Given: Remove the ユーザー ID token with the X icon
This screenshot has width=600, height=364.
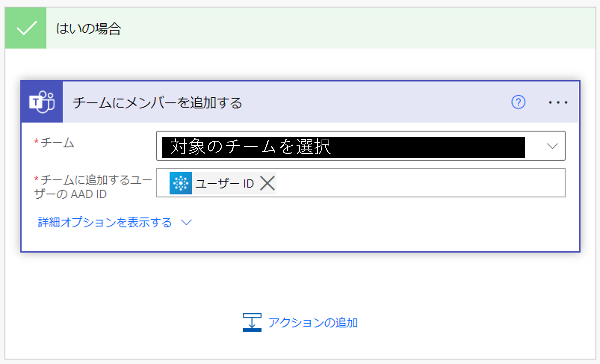Looking at the screenshot, I should coord(268,183).
